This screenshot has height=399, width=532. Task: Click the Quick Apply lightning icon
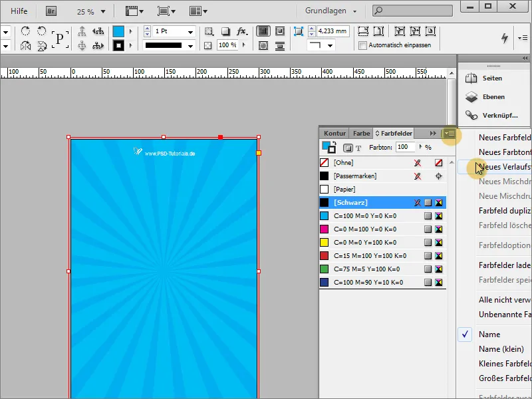pyautogui.click(x=505, y=38)
